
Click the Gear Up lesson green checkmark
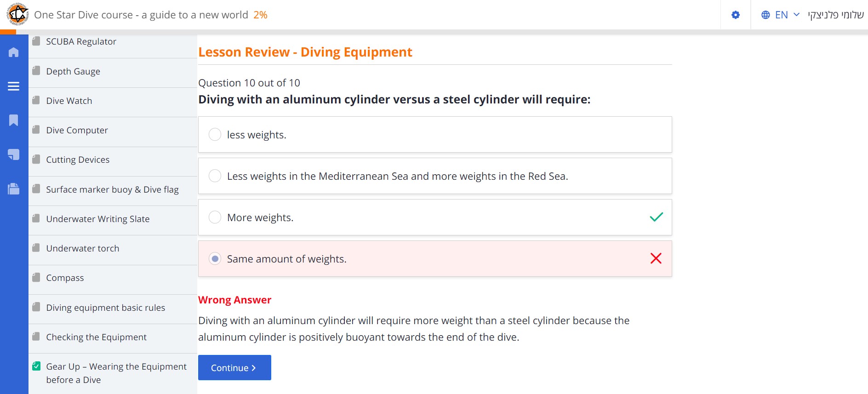coord(36,366)
